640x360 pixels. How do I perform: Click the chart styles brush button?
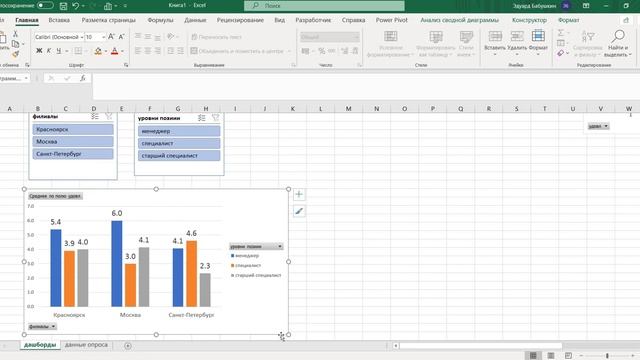pyautogui.click(x=299, y=211)
